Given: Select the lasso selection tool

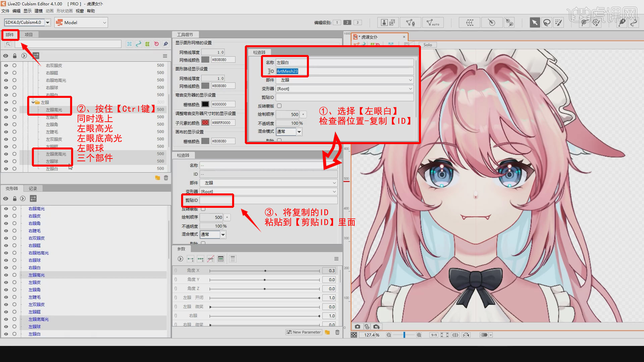Looking at the screenshot, I should point(547,22).
